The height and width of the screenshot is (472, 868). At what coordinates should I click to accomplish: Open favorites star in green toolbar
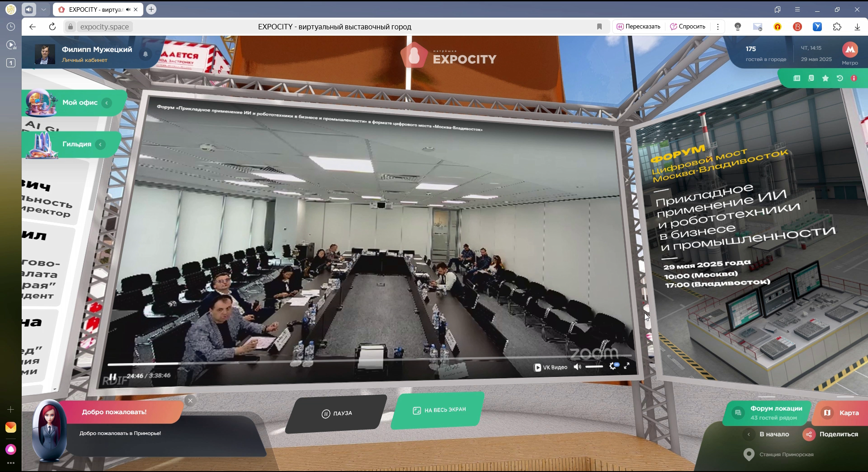tap(826, 78)
